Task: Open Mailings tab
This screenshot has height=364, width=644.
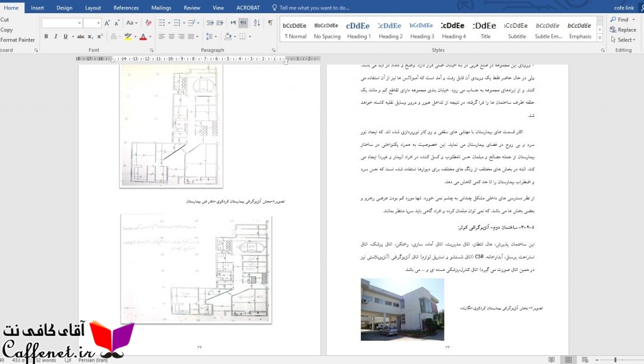Action: pyautogui.click(x=161, y=8)
